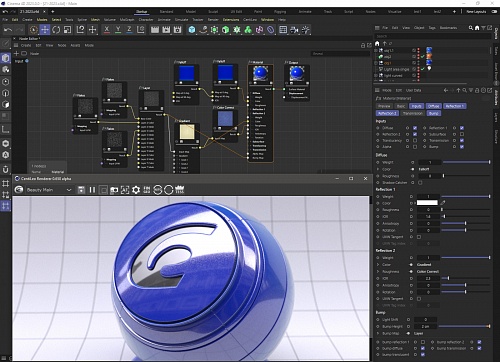The width and height of the screenshot is (500, 362).
Task: Open the Object Manager hamburger menu
Action: click(x=377, y=28)
